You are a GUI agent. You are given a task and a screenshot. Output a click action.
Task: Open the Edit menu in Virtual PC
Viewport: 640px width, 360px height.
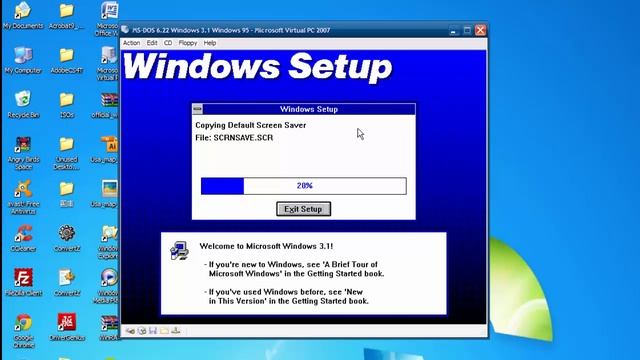pos(152,43)
